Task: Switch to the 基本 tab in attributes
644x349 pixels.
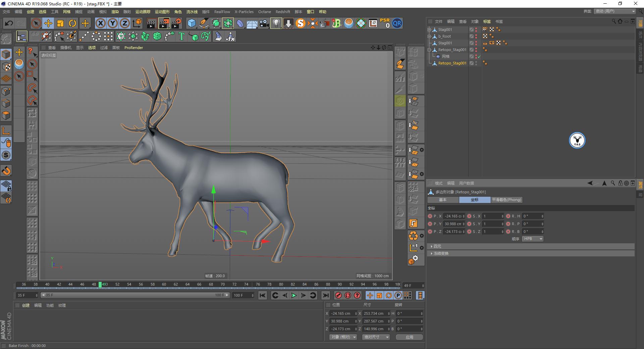Action: pyautogui.click(x=443, y=200)
